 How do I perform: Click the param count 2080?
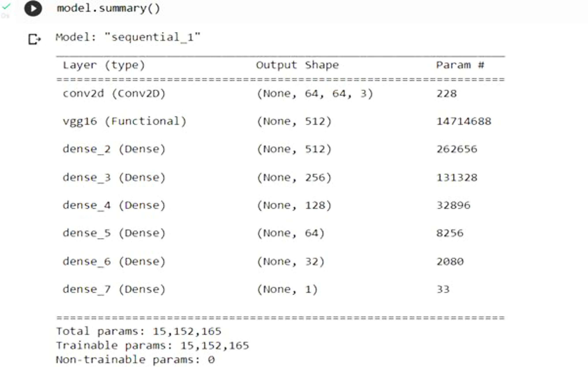point(450,262)
